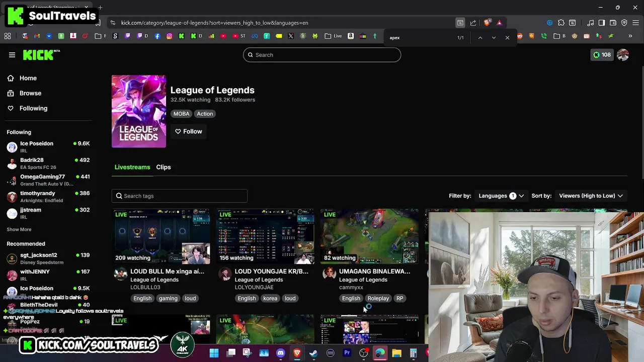This screenshot has height=362, width=644.
Task: Open sgt_jackson12 recommended channel
Action: tap(48, 258)
